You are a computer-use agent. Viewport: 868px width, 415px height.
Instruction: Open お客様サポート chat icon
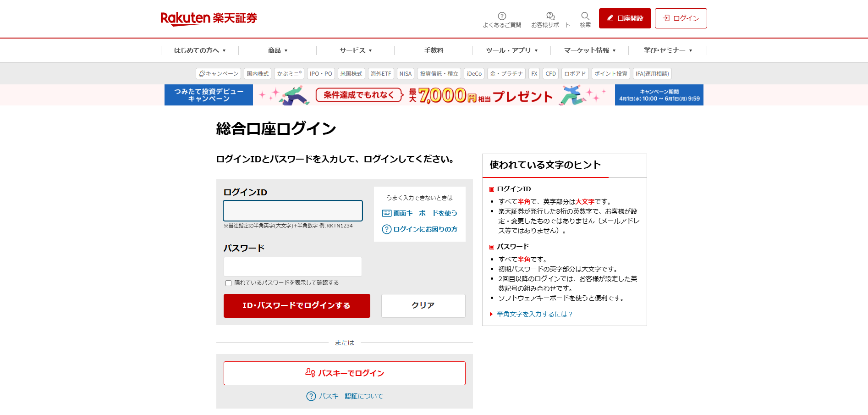click(x=550, y=15)
